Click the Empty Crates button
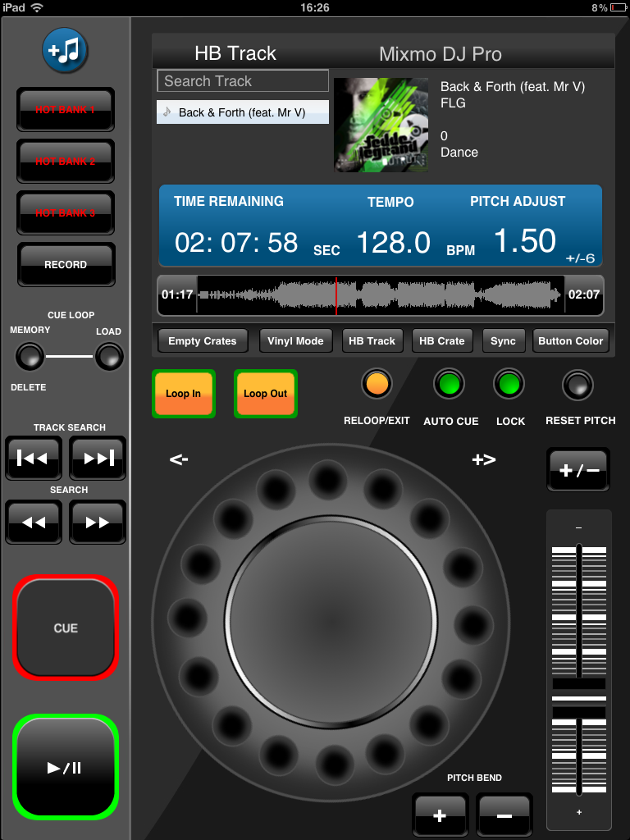This screenshot has width=630, height=840. pyautogui.click(x=202, y=341)
